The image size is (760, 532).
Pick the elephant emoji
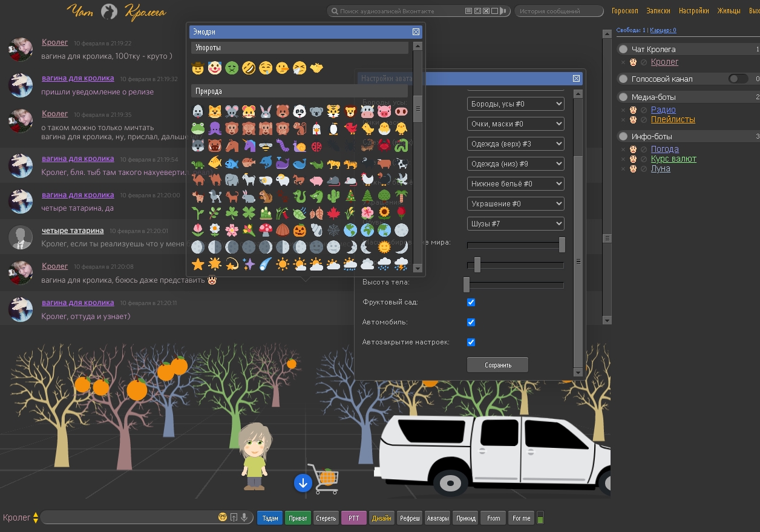[231, 180]
